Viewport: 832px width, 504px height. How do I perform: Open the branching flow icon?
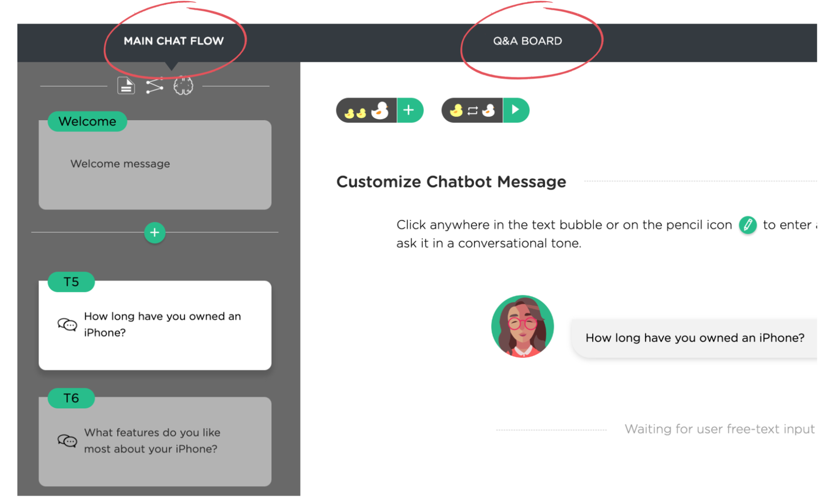tap(154, 86)
